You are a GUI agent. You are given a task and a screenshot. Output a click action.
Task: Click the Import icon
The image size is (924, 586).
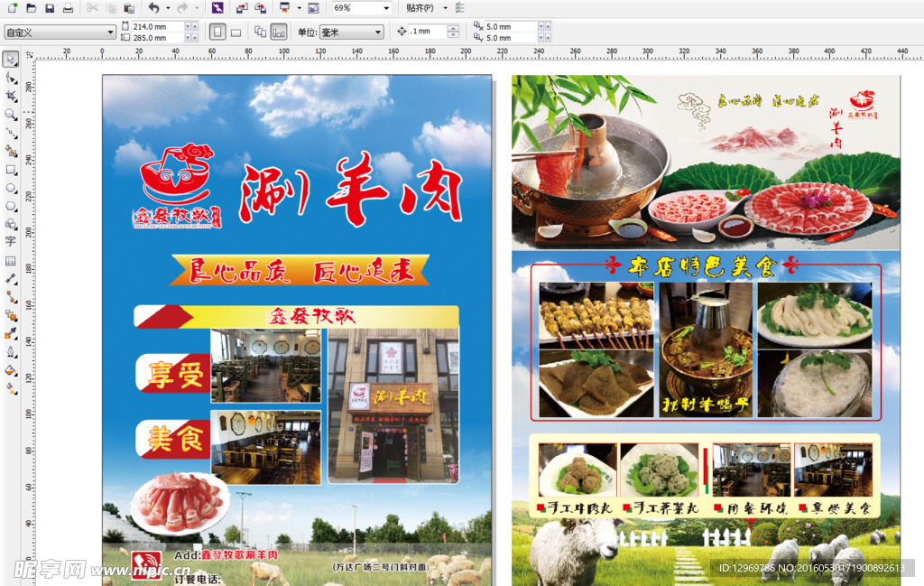tap(242, 7)
